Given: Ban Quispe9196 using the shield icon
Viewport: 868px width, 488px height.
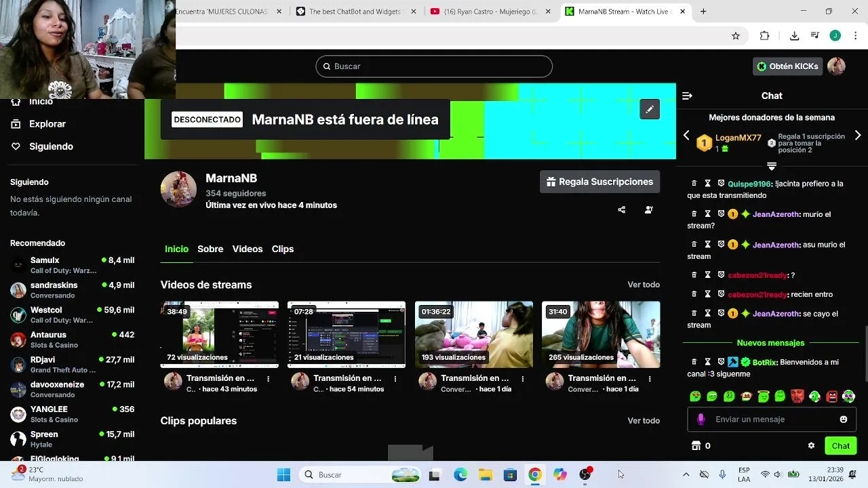Looking at the screenshot, I should coord(721,184).
